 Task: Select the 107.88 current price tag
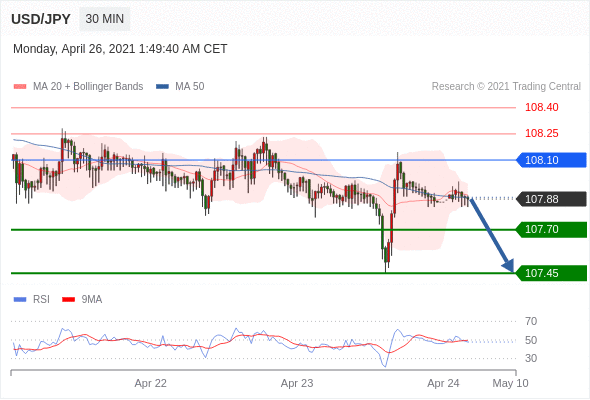point(551,199)
